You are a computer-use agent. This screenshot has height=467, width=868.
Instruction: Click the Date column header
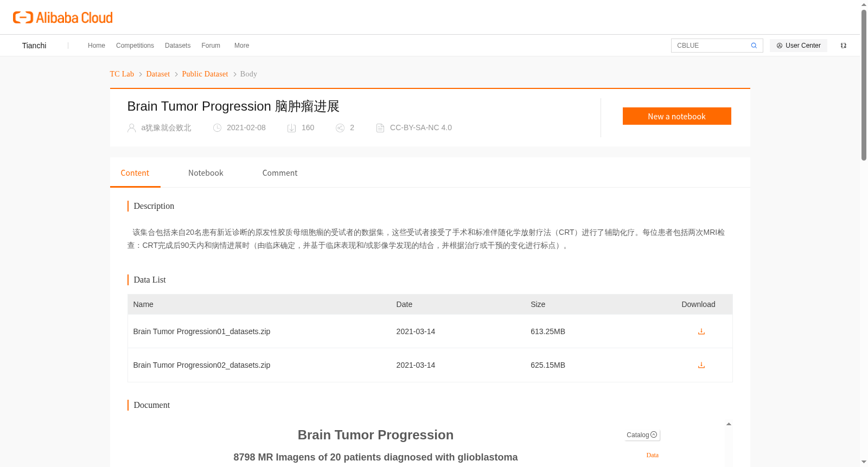point(404,304)
